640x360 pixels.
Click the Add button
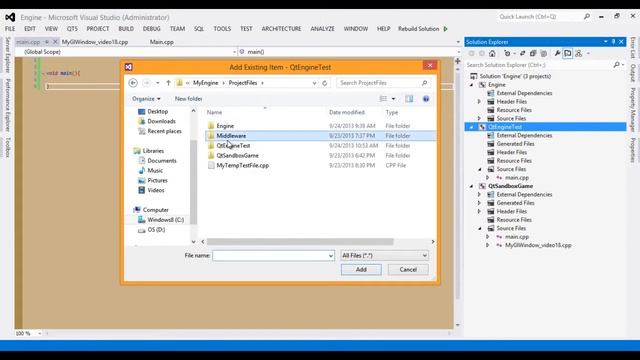pyautogui.click(x=361, y=269)
